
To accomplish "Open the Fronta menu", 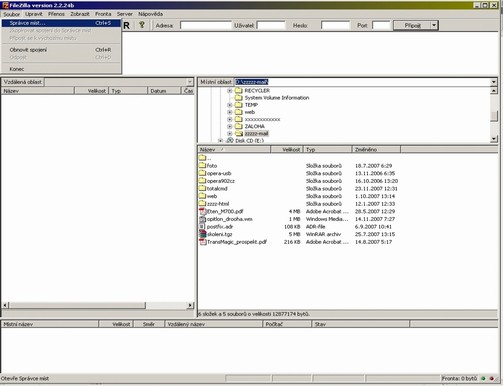I will (x=103, y=14).
